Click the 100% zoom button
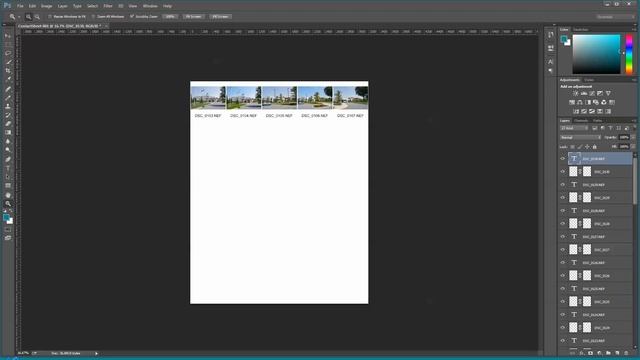 coord(170,17)
